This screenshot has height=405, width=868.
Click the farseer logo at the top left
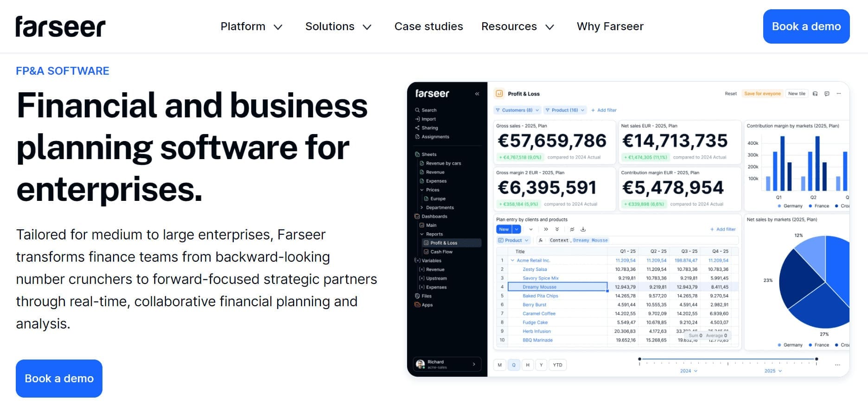point(61,26)
